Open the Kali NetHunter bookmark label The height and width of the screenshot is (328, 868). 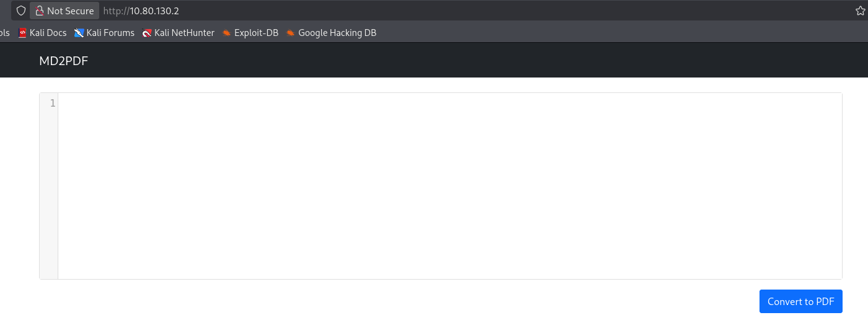pyautogui.click(x=184, y=33)
